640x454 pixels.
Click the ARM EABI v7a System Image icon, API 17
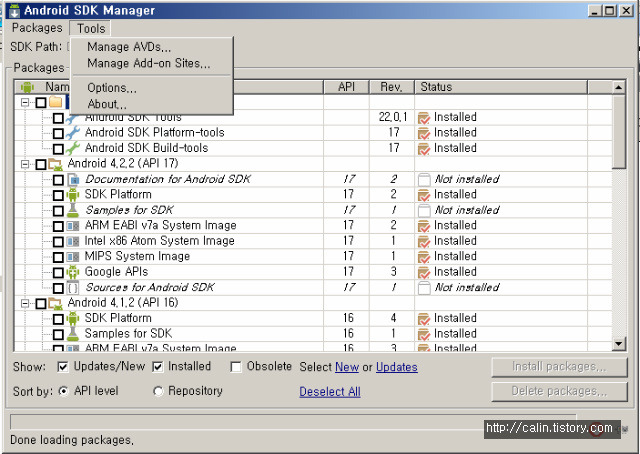click(73, 225)
